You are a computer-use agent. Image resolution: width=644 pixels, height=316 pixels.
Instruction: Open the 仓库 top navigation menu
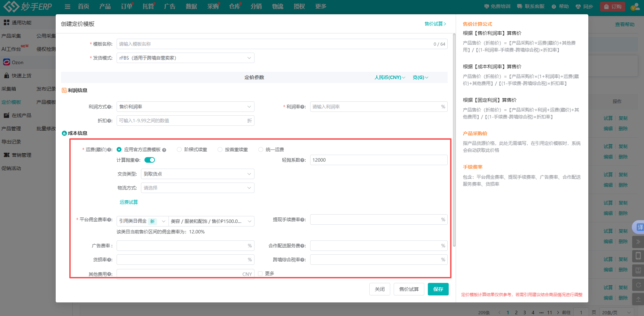(234, 7)
